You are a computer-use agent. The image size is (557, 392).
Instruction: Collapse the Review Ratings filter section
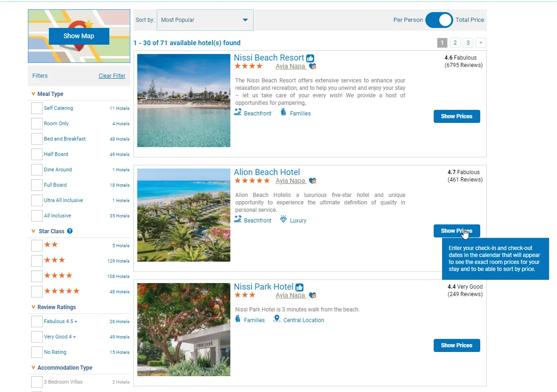(x=34, y=307)
